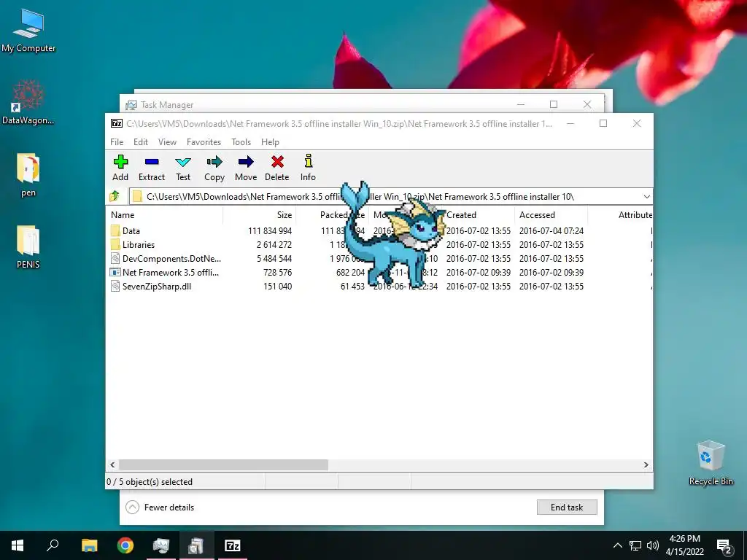Click Data size value 111 834 994
Image resolution: width=747 pixels, height=560 pixels.
click(x=270, y=231)
